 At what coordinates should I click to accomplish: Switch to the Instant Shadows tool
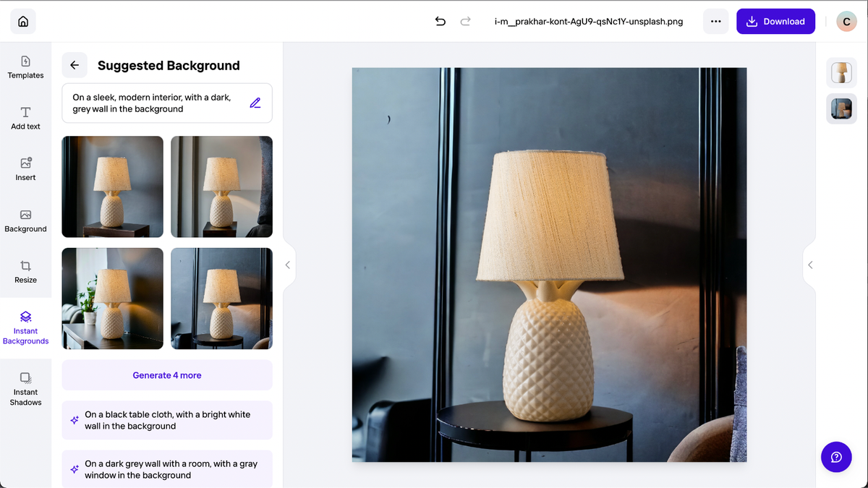pyautogui.click(x=25, y=388)
